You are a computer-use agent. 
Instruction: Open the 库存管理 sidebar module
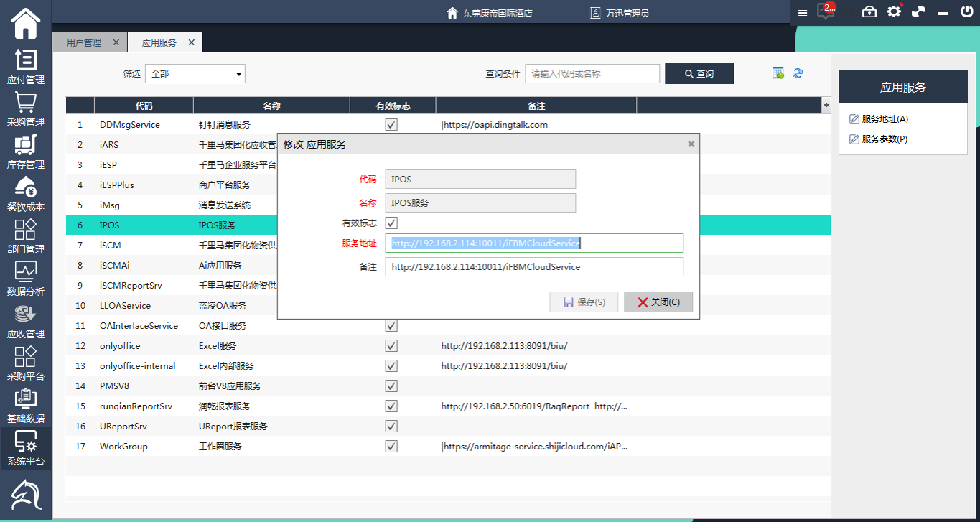point(26,152)
